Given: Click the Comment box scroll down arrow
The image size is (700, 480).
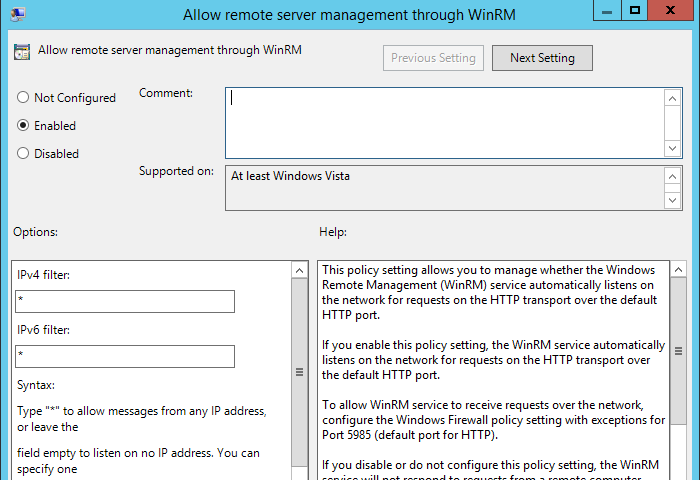Looking at the screenshot, I should (x=673, y=148).
